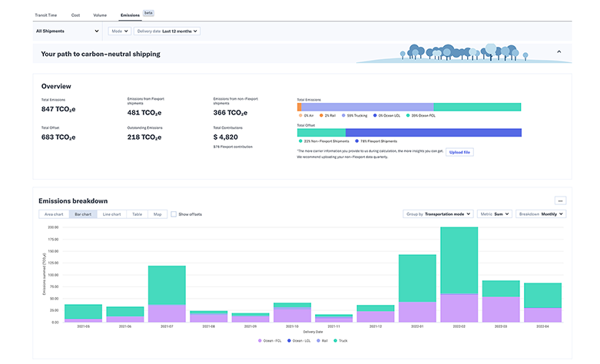The height and width of the screenshot is (364, 600).
Task: Switch to Area chart view
Action: point(54,214)
